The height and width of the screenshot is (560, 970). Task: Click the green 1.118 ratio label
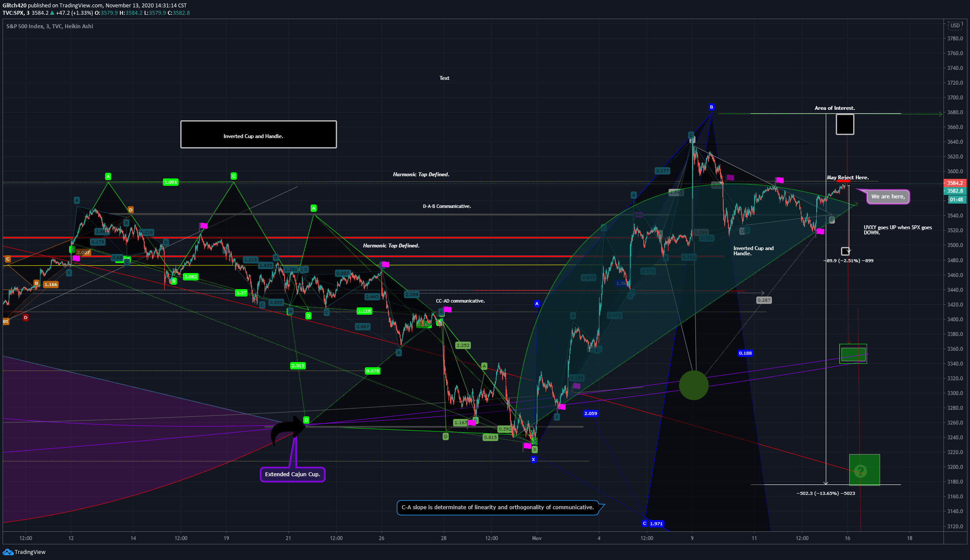(364, 311)
